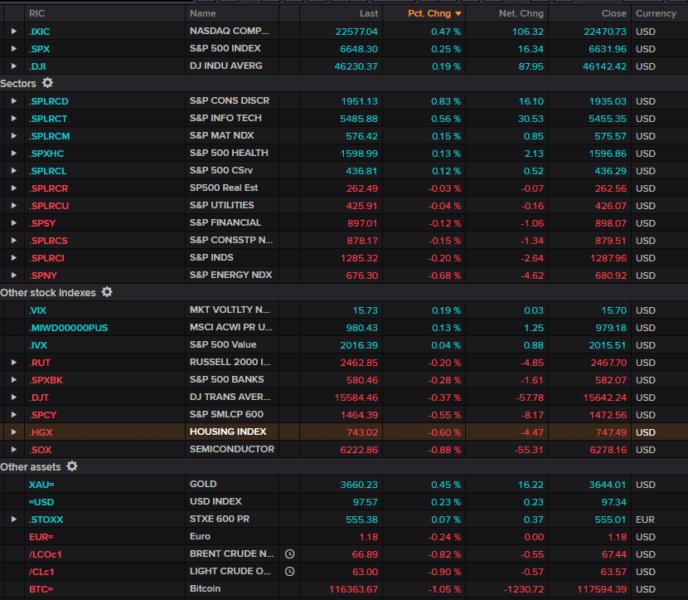
Task: Sort by the Last column header
Action: coord(369,14)
